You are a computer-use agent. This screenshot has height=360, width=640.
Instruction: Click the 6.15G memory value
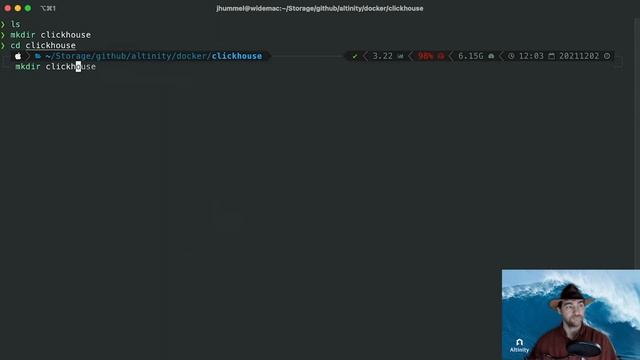pyautogui.click(x=471, y=56)
